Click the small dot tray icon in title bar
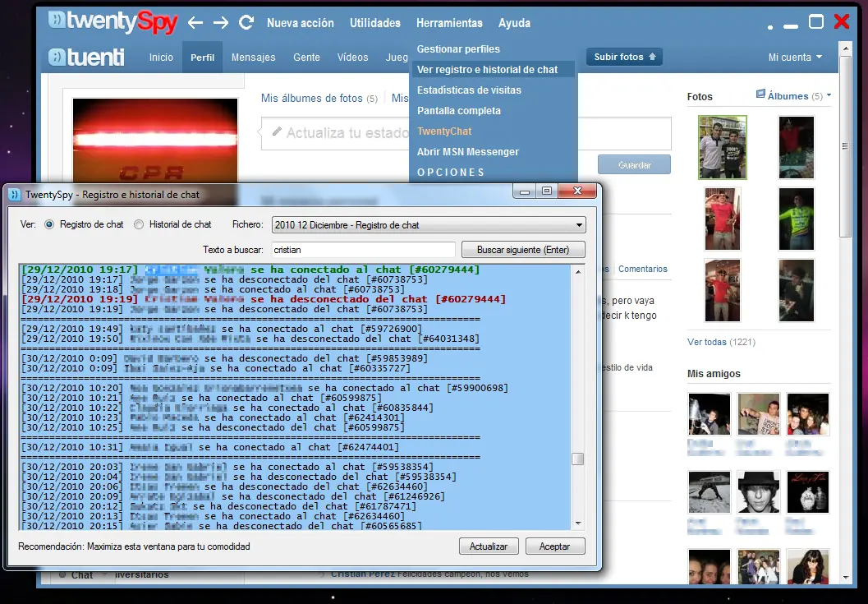The height and width of the screenshot is (604, 868). [x=770, y=27]
